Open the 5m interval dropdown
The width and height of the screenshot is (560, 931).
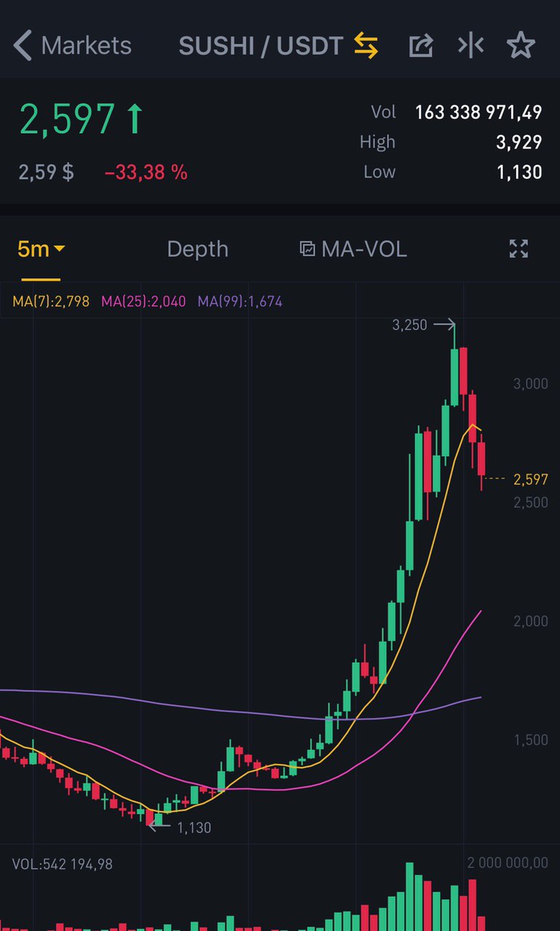(41, 249)
